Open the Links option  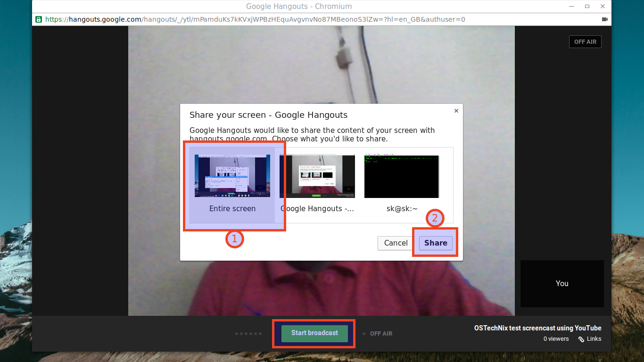coord(594,339)
